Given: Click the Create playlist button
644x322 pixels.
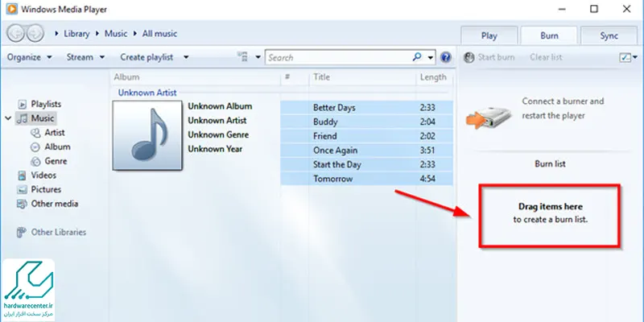Looking at the screenshot, I should click(147, 57).
